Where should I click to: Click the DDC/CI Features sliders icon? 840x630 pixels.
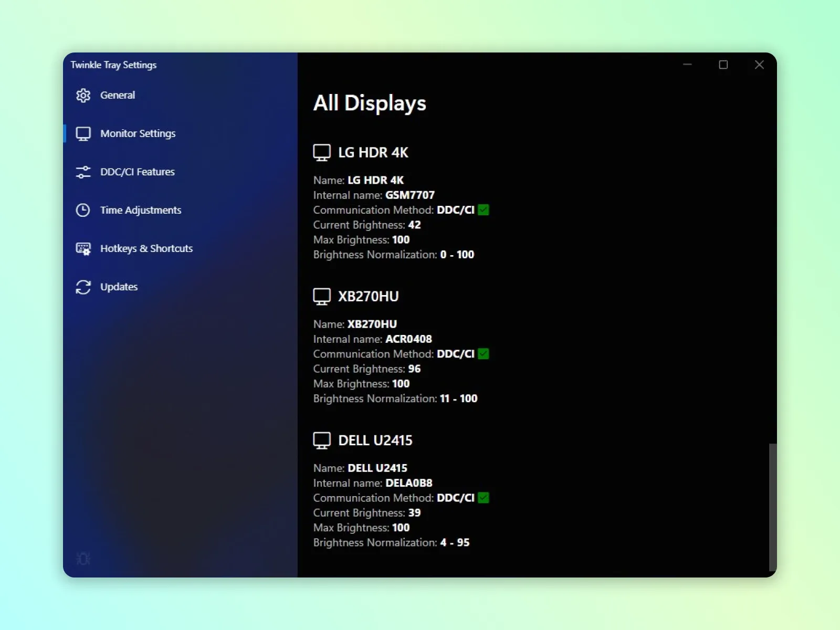coord(83,172)
